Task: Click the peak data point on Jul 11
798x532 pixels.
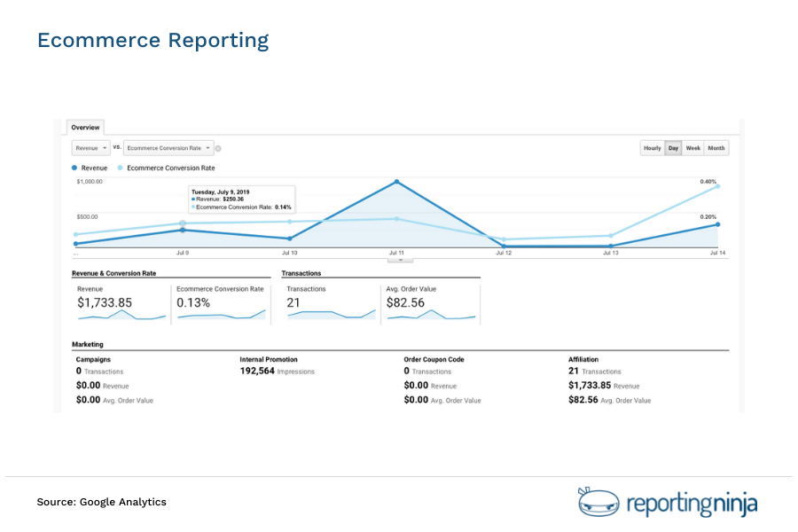Action: [397, 181]
